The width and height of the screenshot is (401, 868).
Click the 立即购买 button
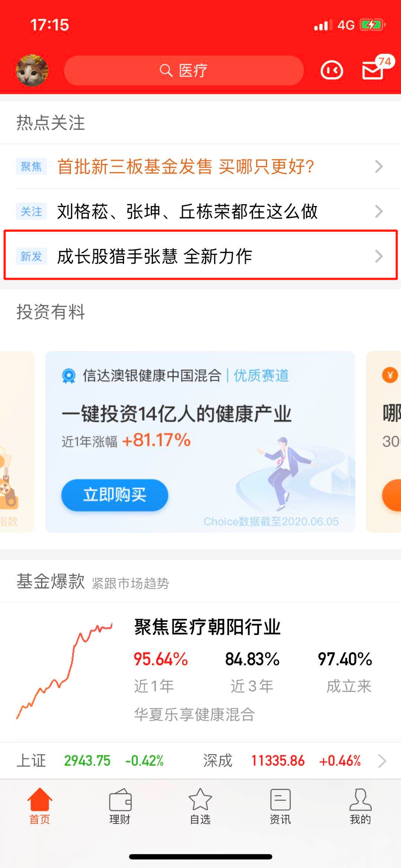point(115,495)
